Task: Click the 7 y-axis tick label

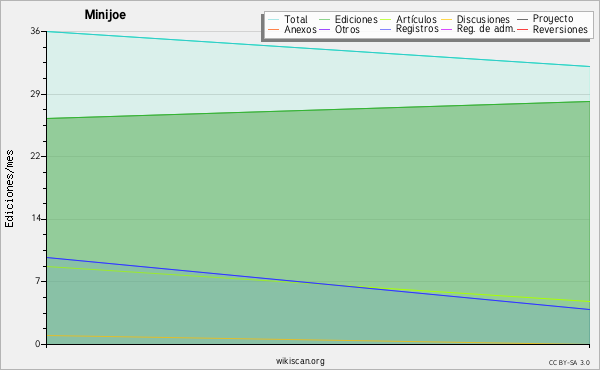Action: [38, 281]
